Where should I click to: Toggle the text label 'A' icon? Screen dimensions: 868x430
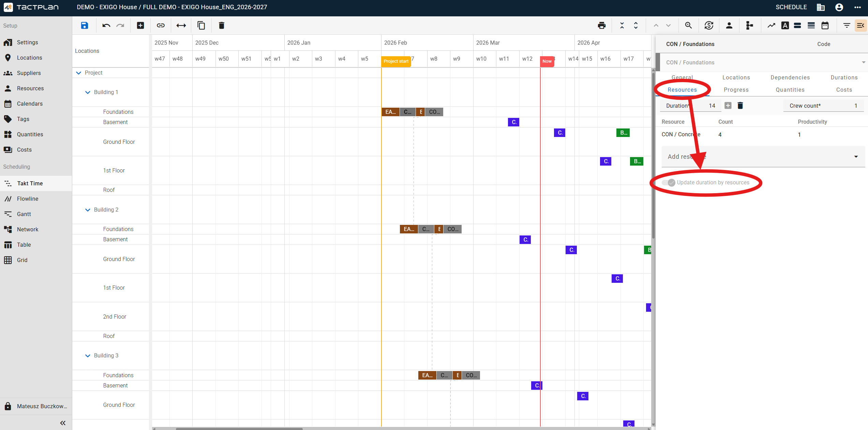click(x=785, y=25)
